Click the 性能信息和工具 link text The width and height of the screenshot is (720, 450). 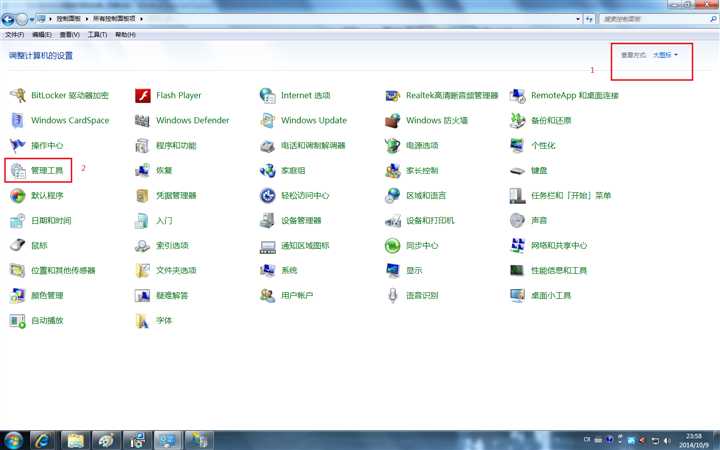pyautogui.click(x=559, y=270)
